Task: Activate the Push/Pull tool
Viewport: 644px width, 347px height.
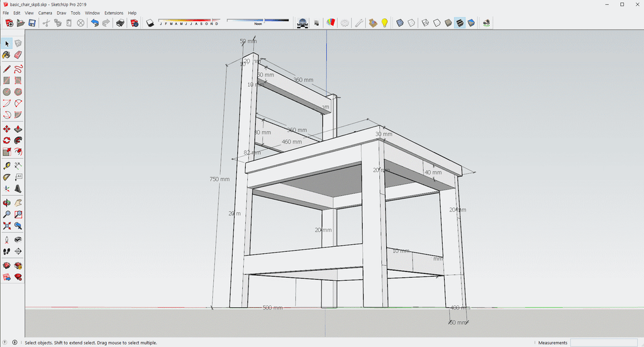Action: point(18,129)
